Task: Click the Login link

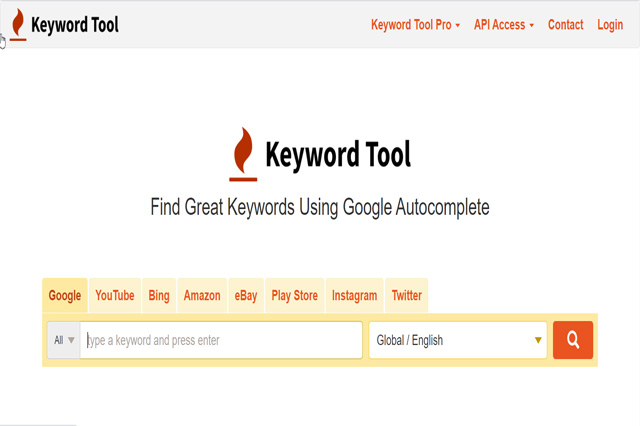Action: point(610,25)
